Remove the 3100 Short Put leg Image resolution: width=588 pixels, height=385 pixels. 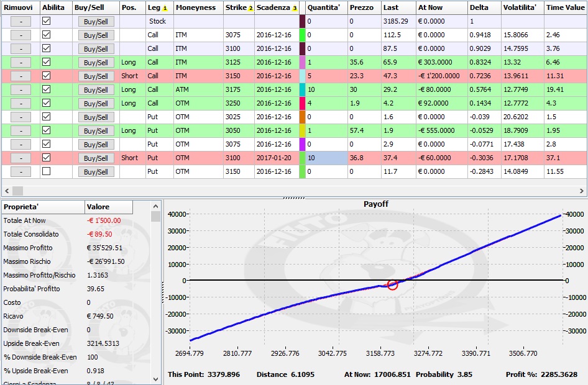click(21, 158)
